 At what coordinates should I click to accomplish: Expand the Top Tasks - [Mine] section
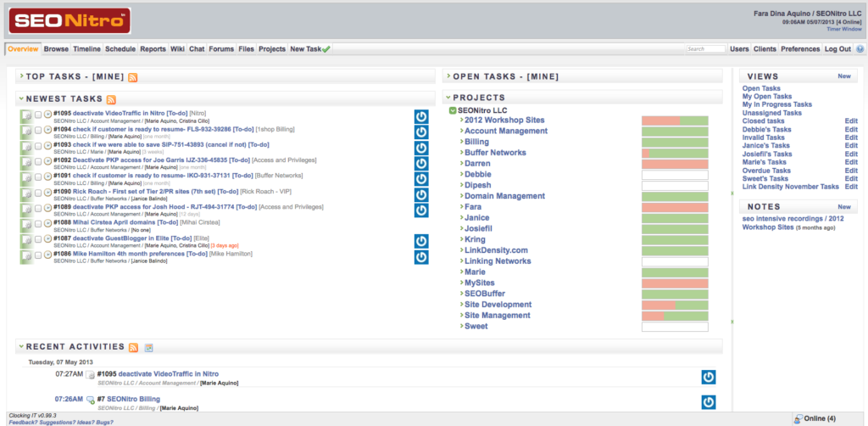pyautogui.click(x=21, y=76)
